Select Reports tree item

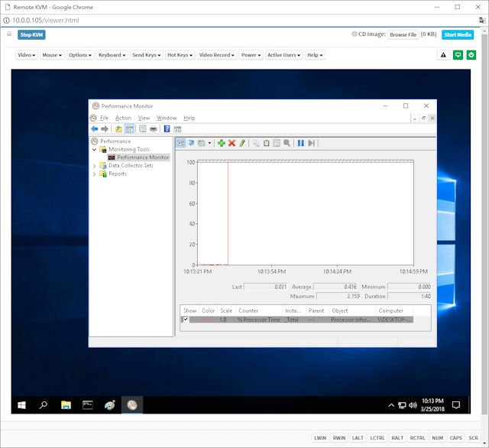pyautogui.click(x=118, y=174)
